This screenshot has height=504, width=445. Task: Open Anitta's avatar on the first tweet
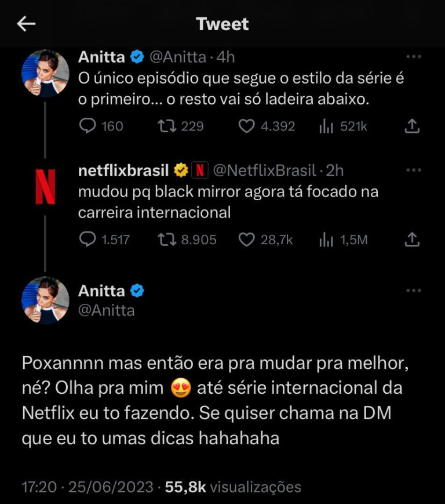(x=45, y=72)
